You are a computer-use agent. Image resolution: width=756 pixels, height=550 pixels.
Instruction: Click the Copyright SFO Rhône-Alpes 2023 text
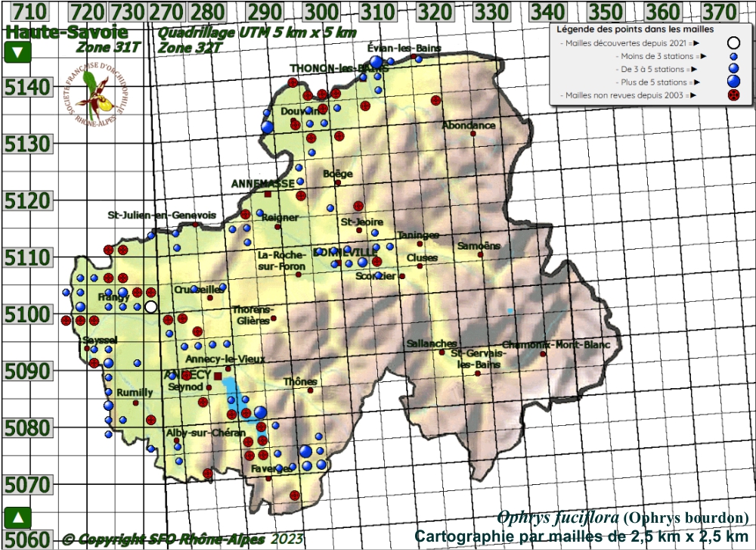181,539
